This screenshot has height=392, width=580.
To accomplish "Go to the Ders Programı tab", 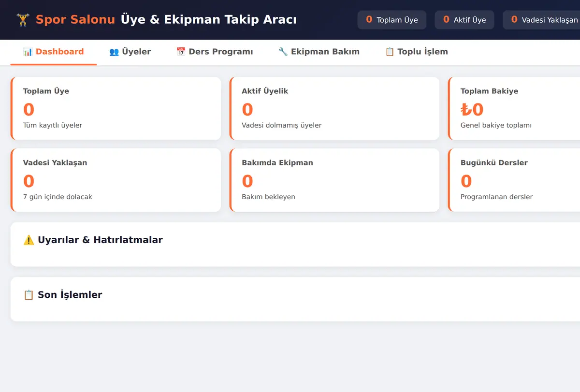I will (x=215, y=52).
